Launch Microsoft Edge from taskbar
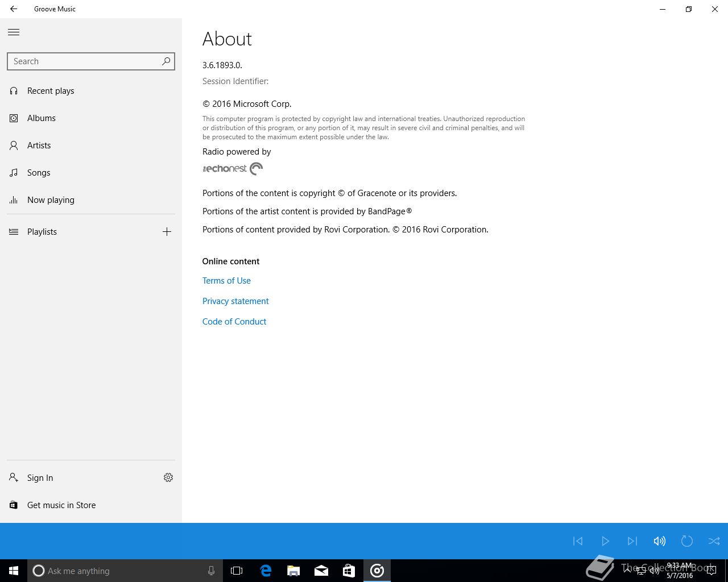 266,571
